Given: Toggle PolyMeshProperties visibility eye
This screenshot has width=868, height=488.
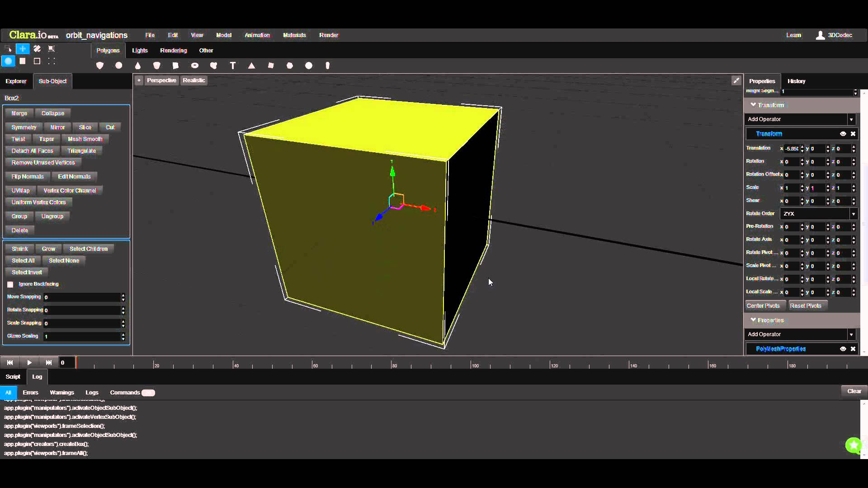Looking at the screenshot, I should (x=843, y=349).
